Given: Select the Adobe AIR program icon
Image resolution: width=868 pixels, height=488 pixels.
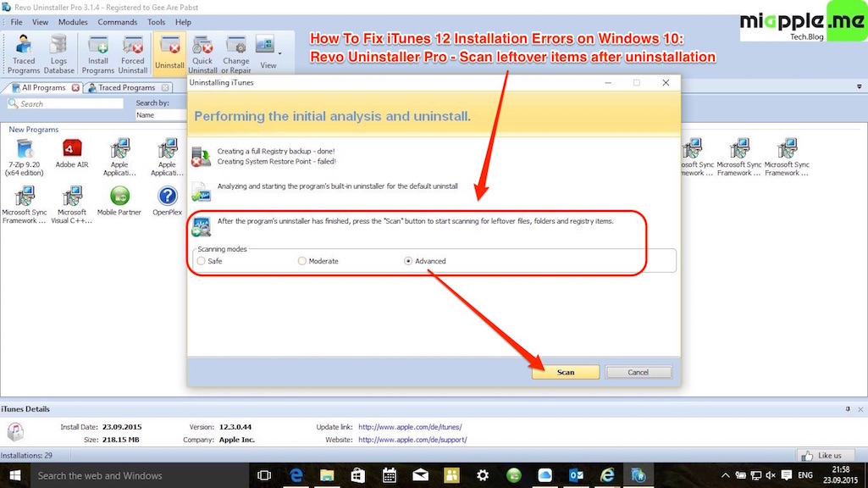Looking at the screenshot, I should 71,153.
